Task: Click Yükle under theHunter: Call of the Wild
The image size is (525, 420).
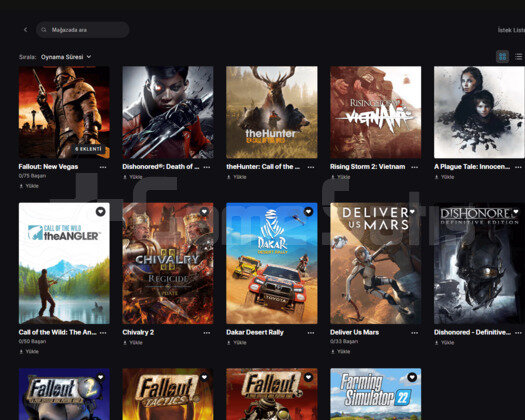Action: point(237,177)
